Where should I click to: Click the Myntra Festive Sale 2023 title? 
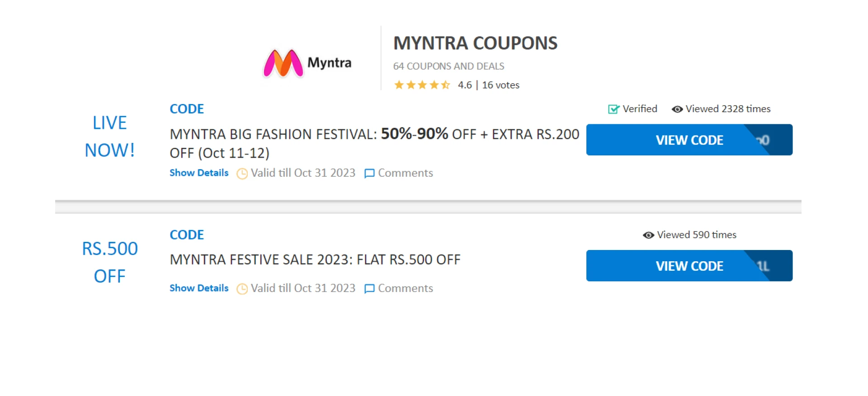[x=315, y=260]
